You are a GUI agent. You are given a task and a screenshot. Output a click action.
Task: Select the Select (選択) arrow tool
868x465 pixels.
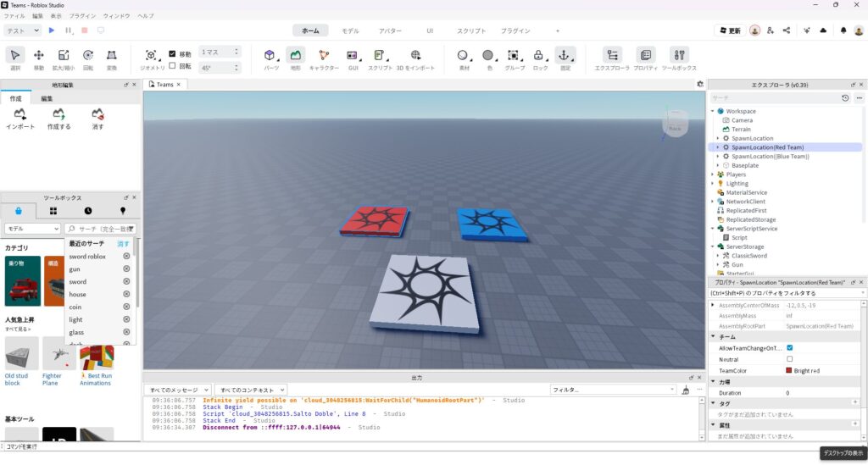[15, 55]
